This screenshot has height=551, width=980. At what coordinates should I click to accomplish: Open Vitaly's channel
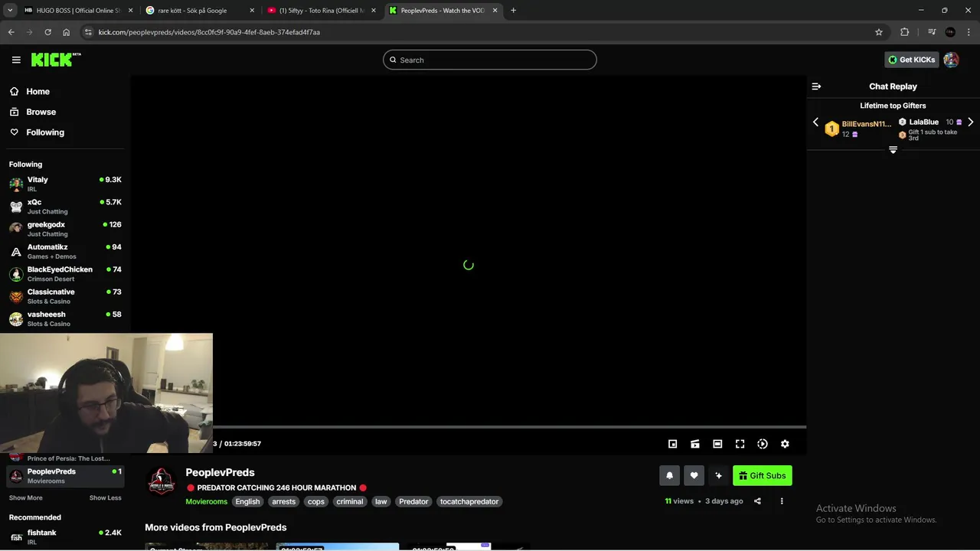click(65, 184)
